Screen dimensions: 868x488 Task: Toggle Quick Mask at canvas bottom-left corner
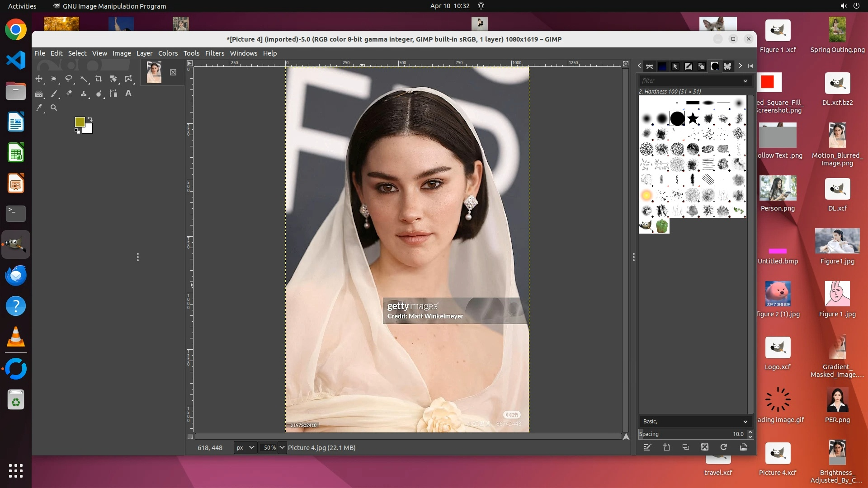point(190,436)
